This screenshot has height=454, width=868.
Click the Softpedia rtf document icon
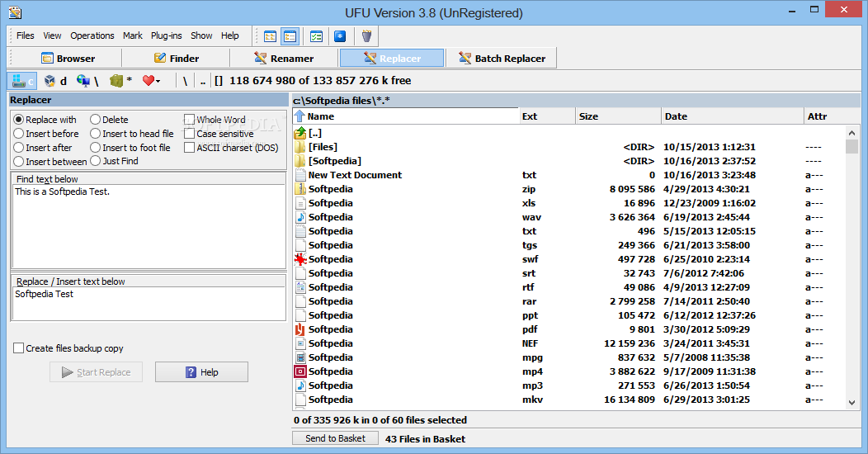click(x=300, y=287)
